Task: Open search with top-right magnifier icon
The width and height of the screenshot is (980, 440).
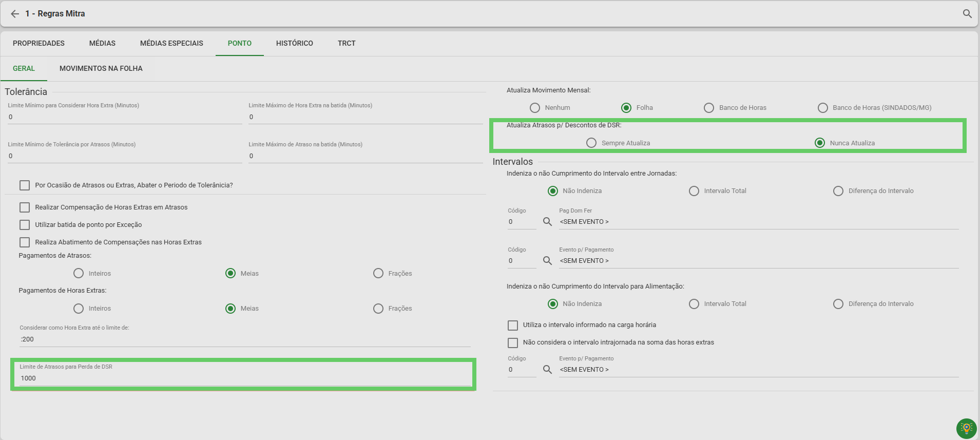Action: coord(967,14)
